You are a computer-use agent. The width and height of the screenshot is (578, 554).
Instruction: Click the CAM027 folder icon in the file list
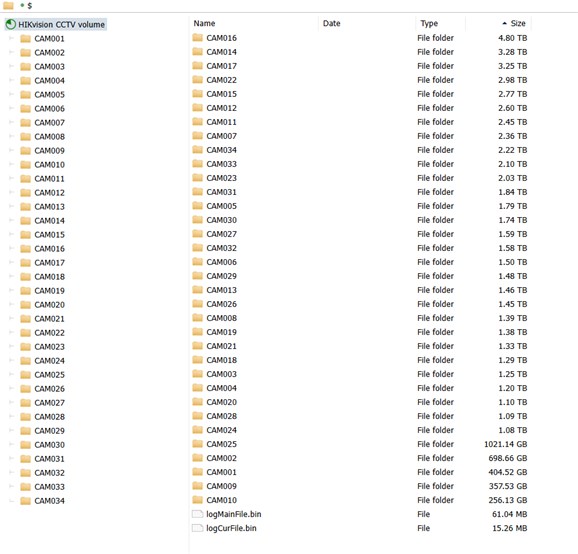tap(198, 234)
